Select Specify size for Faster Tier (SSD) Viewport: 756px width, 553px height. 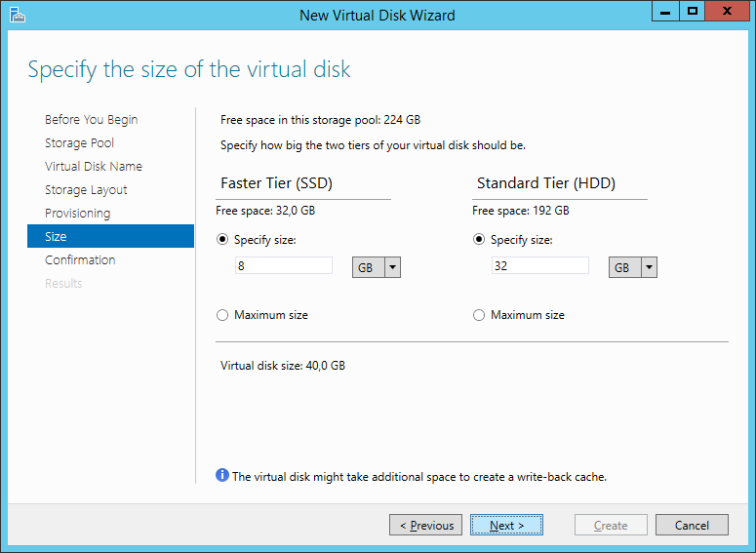pos(222,240)
